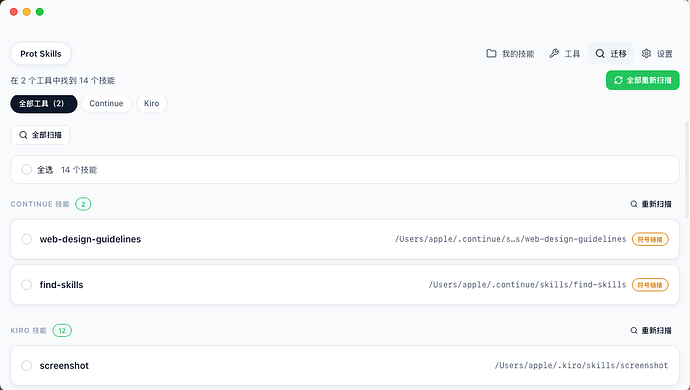
Task: Click magnifier icon beside KIRO 重新扫描
Action: pyautogui.click(x=634, y=331)
